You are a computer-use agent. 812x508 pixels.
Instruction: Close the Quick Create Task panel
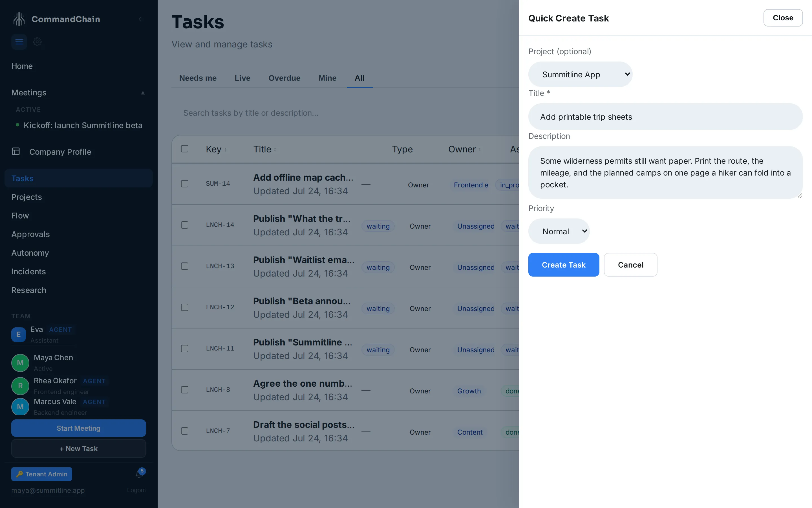tap(783, 18)
